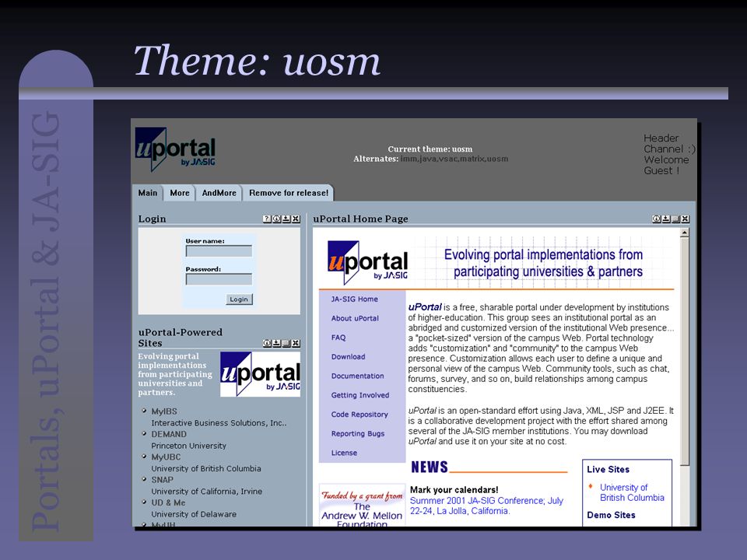
Task: Switch to the Main tab
Action: click(148, 193)
